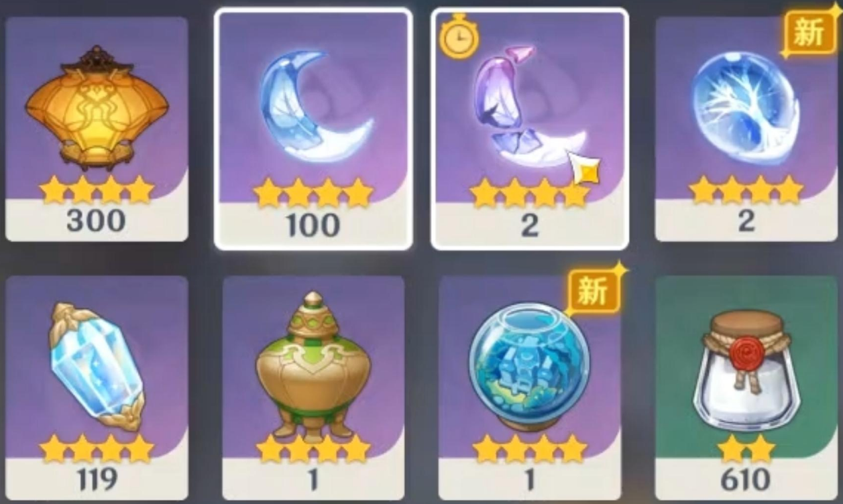Click the quantity 100 under the blue crescent
The width and height of the screenshot is (843, 504).
click(313, 225)
